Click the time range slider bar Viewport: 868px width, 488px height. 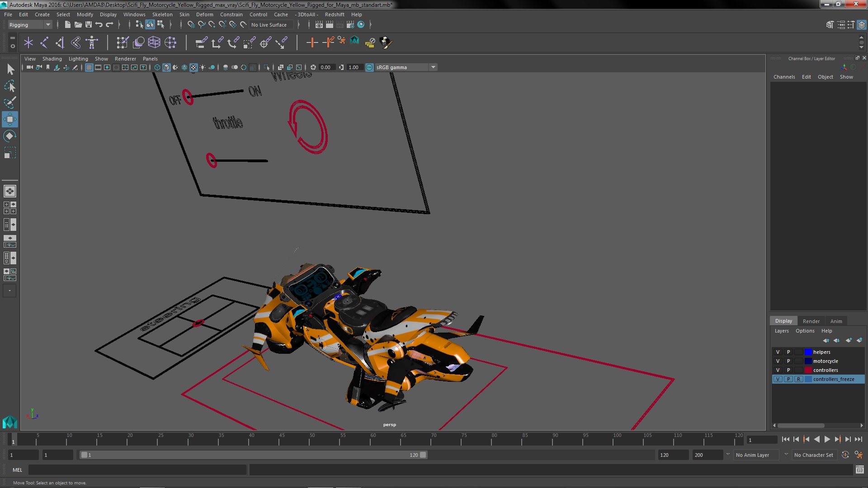click(253, 455)
